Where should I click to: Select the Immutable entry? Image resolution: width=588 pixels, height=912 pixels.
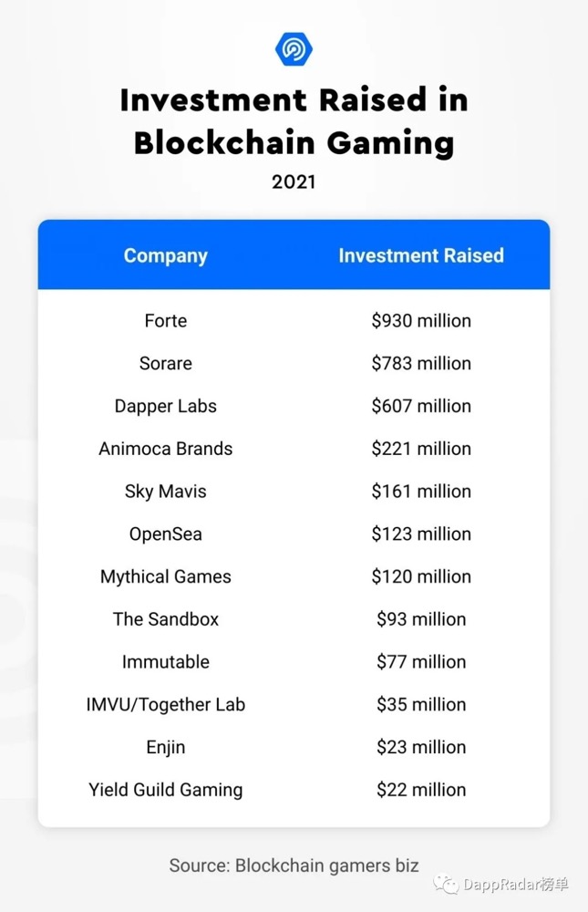pyautogui.click(x=166, y=662)
